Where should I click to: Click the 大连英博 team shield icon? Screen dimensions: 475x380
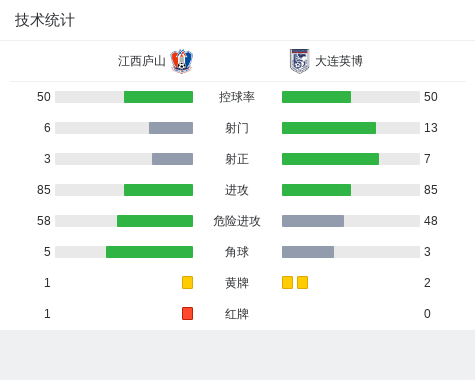pos(299,61)
